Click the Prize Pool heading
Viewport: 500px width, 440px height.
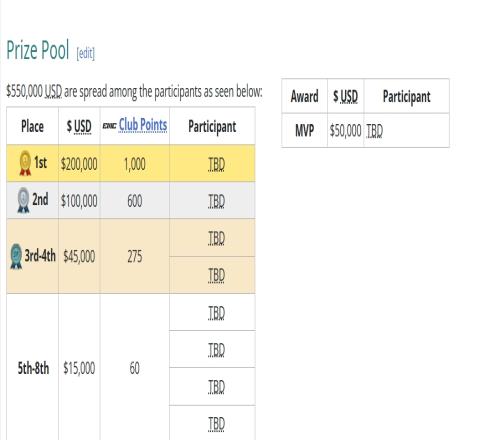(x=38, y=50)
